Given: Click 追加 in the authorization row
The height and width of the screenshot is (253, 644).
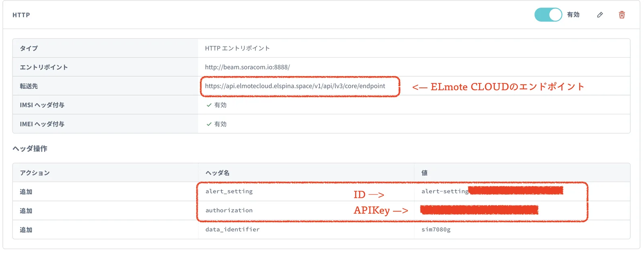Looking at the screenshot, I should point(26,211).
